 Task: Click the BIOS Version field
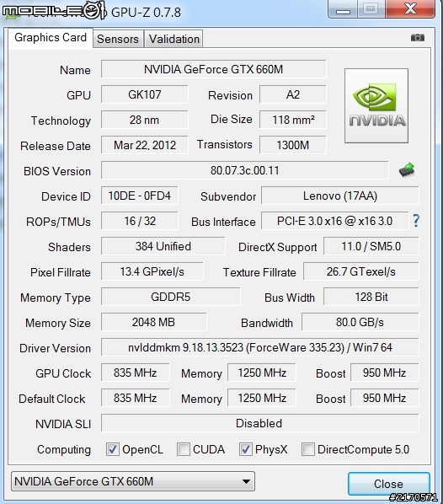(245, 170)
